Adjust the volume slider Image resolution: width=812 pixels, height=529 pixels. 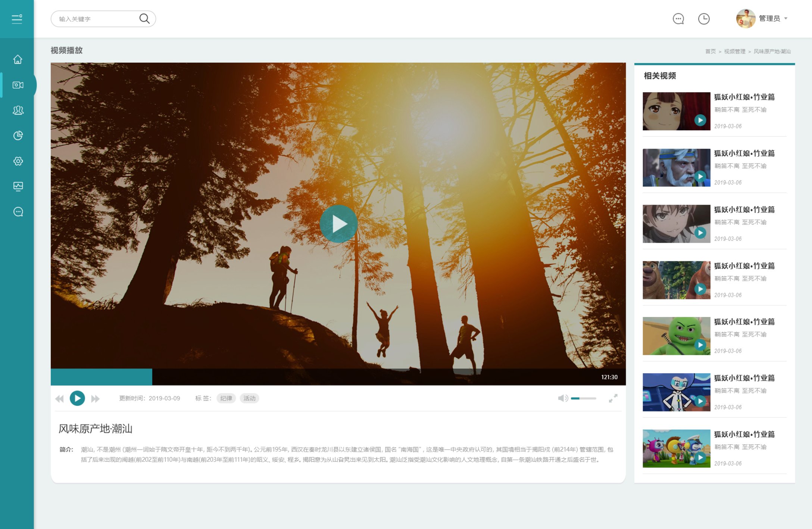(x=583, y=398)
